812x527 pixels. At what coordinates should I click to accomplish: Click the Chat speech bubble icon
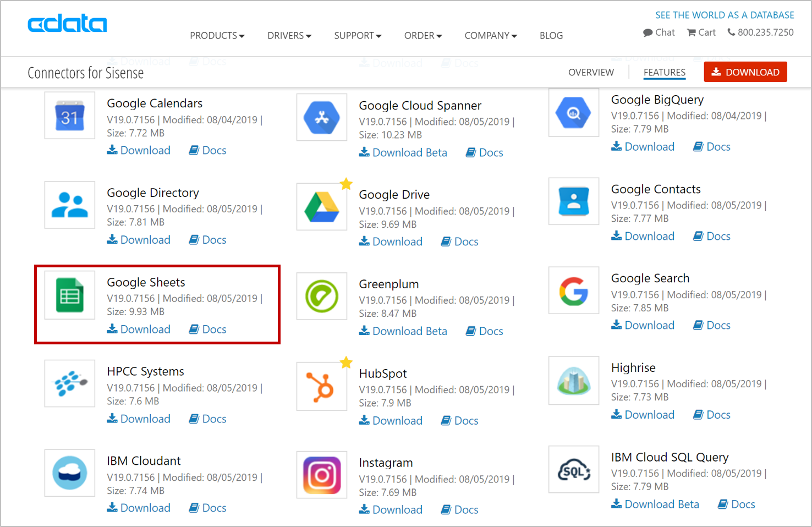click(648, 32)
